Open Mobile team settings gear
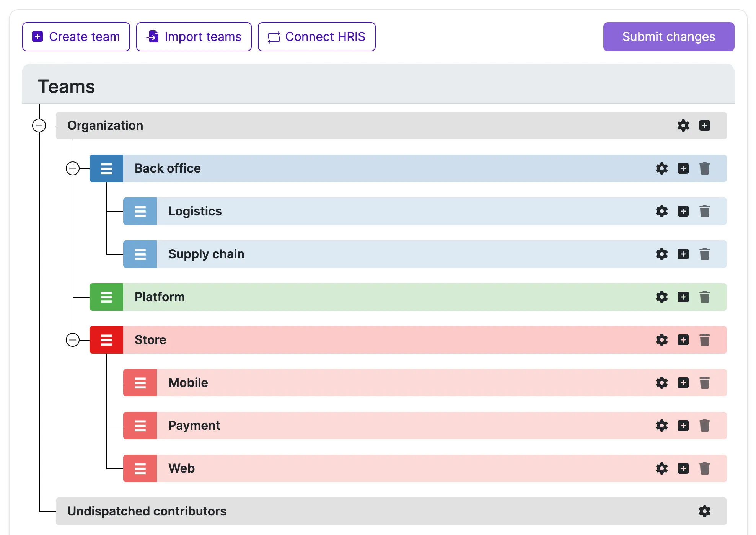The width and height of the screenshot is (756, 535). click(x=661, y=383)
